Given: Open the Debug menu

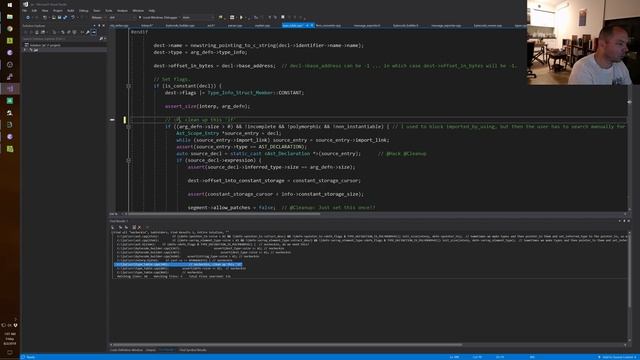Looking at the screenshot, I should (x=84, y=11).
